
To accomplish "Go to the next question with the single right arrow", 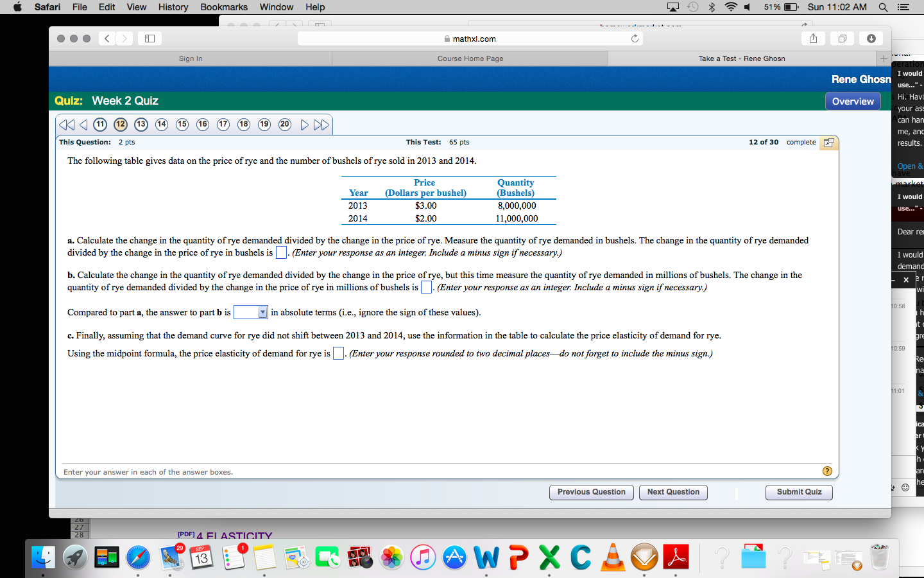I will (x=305, y=125).
